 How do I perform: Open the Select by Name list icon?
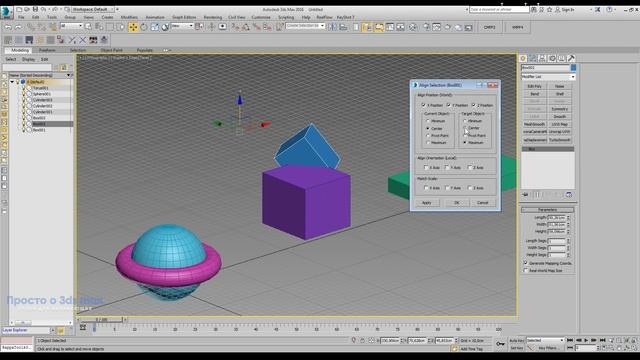[99, 27]
